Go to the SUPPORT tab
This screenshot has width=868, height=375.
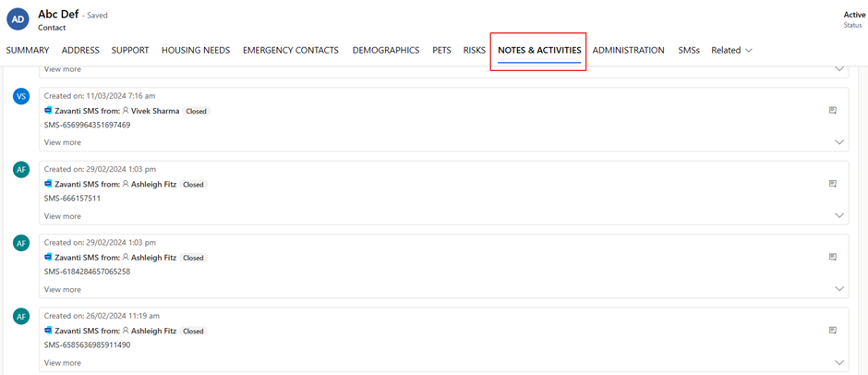(130, 50)
